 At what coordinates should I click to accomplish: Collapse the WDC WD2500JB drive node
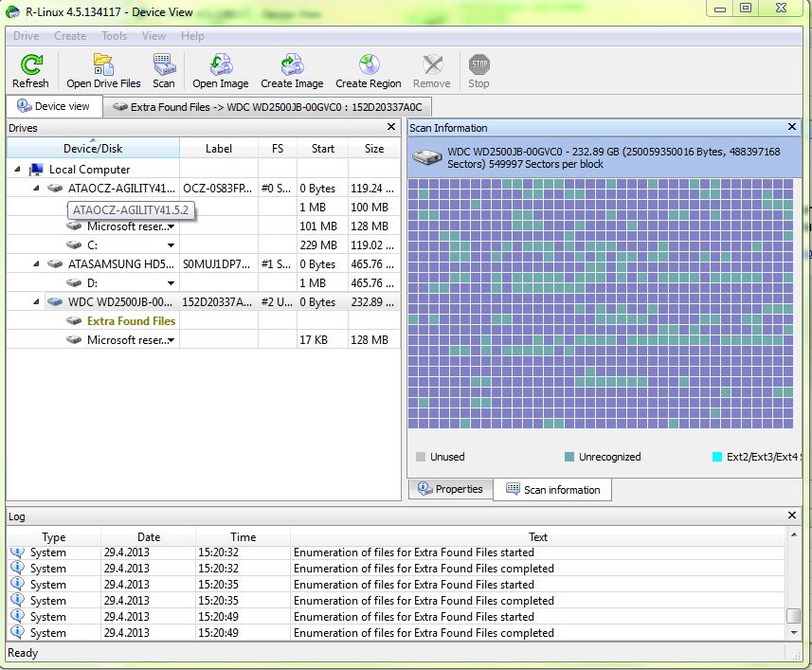point(36,302)
